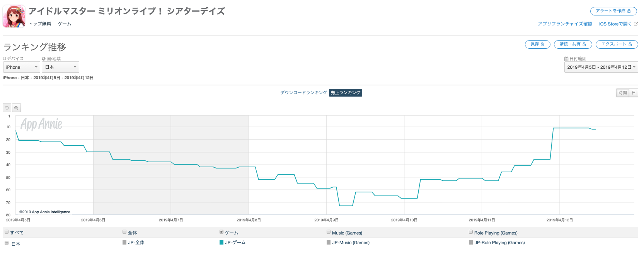Click the 国/地域 field label
Viewport: 644px width, 260px height.
click(51, 59)
